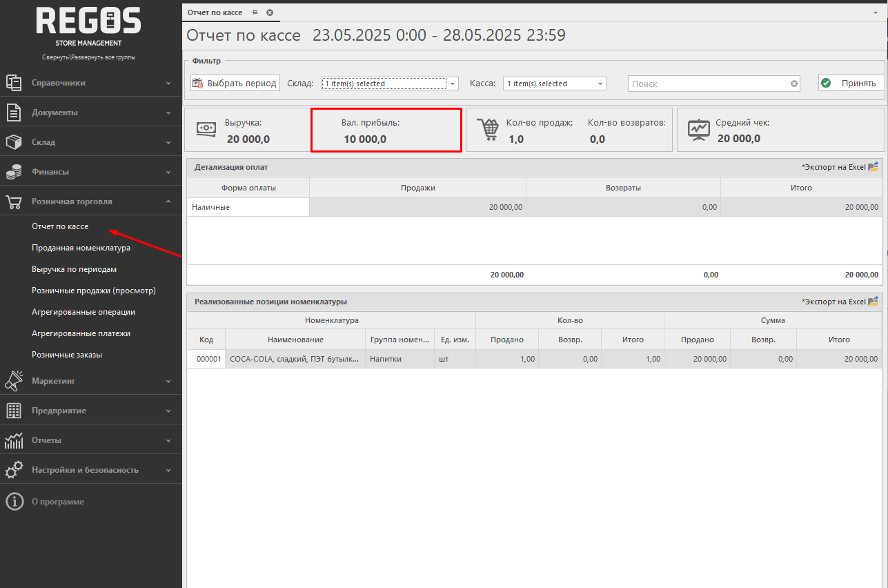Clear the Поиск field with X icon
The width and height of the screenshot is (888, 588).
click(794, 84)
